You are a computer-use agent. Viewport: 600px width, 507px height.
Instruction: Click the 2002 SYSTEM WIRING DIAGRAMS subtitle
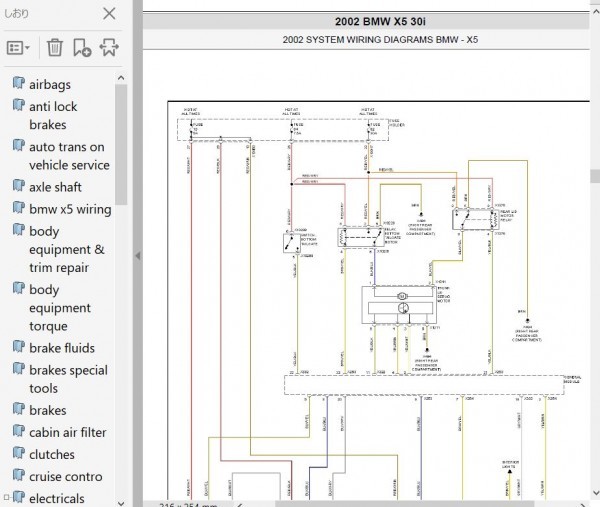click(x=380, y=40)
